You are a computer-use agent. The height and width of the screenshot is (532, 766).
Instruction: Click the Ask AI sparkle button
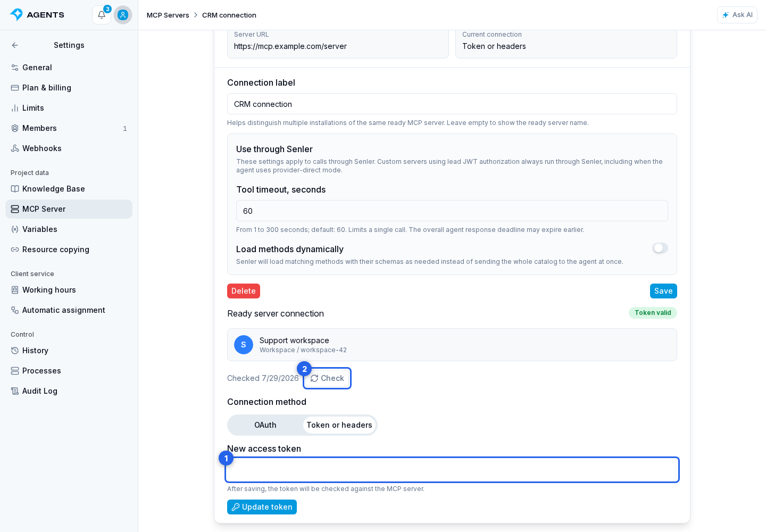(737, 15)
